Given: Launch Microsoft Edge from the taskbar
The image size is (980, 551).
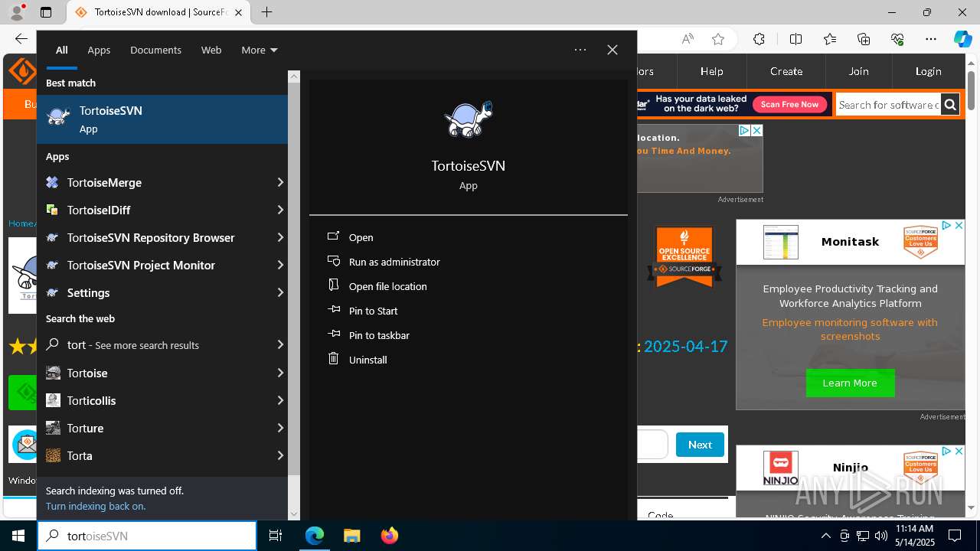Looking at the screenshot, I should [x=315, y=536].
